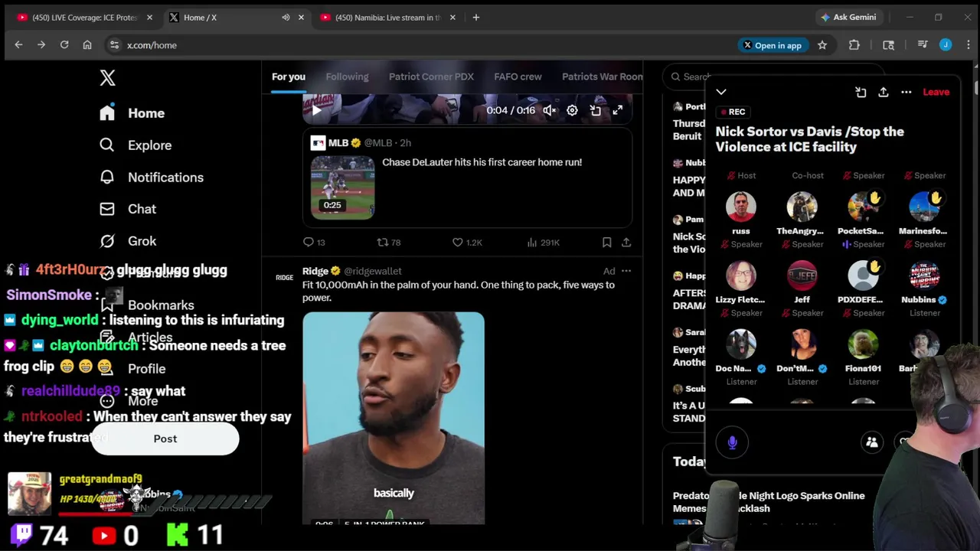Switch to the For you tab
This screenshot has height=551, width=980.
coord(289,77)
